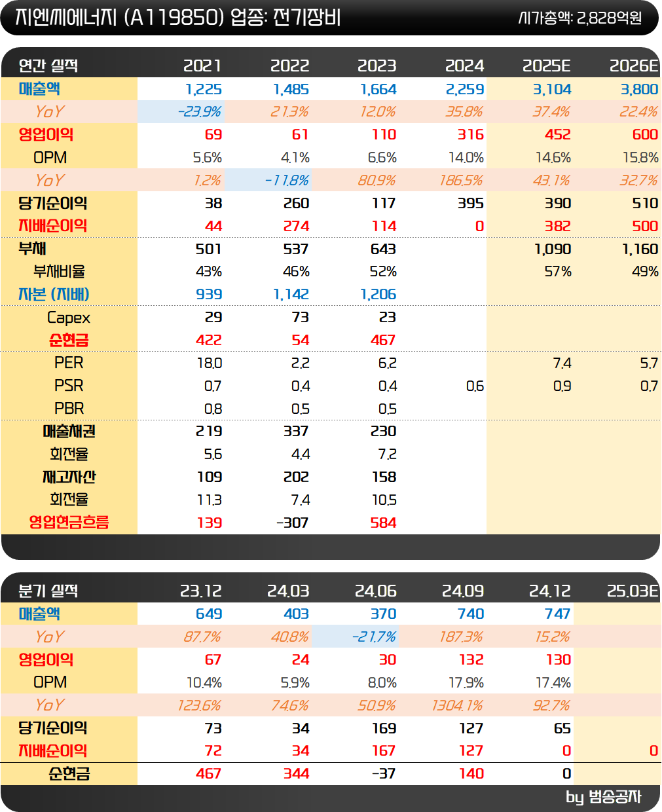The height and width of the screenshot is (812, 662).
Task: Select the 연간 실적 header label
Action: click(48, 65)
